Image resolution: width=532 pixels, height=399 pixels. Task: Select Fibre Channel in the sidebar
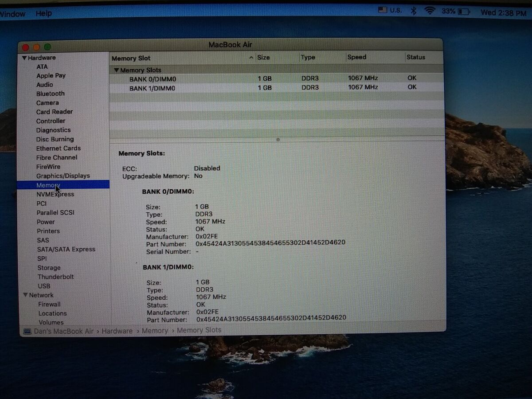coord(57,157)
